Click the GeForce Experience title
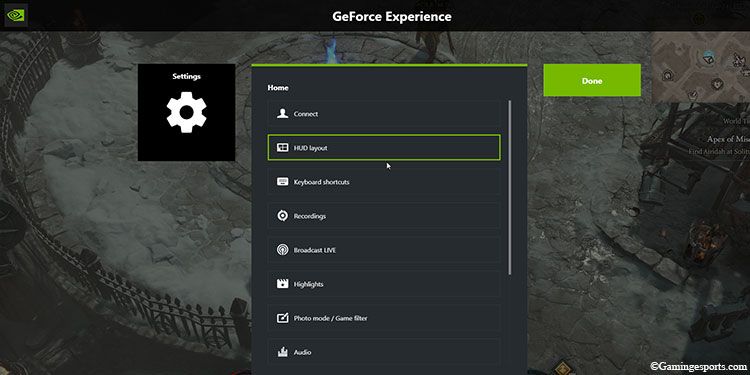The height and width of the screenshot is (375, 750). [x=392, y=16]
